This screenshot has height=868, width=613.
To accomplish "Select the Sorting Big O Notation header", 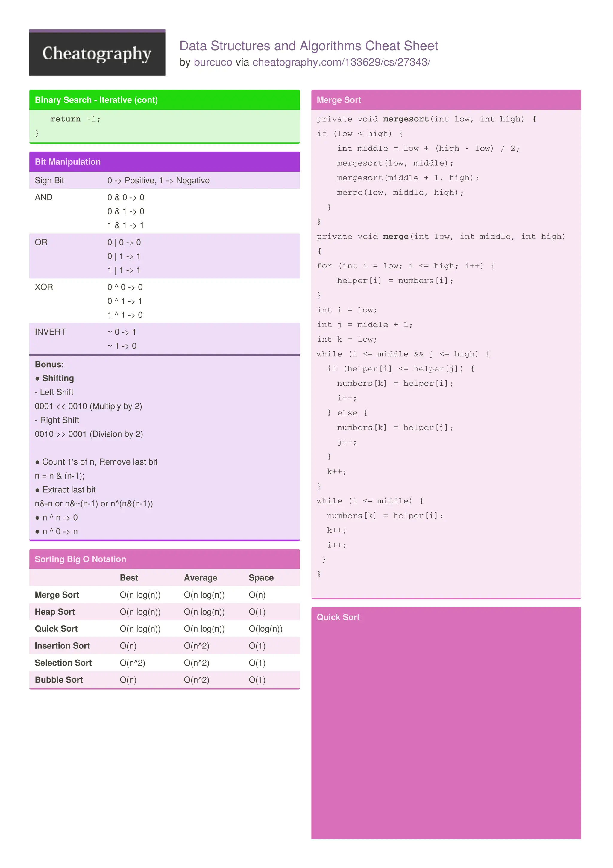I will [164, 559].
